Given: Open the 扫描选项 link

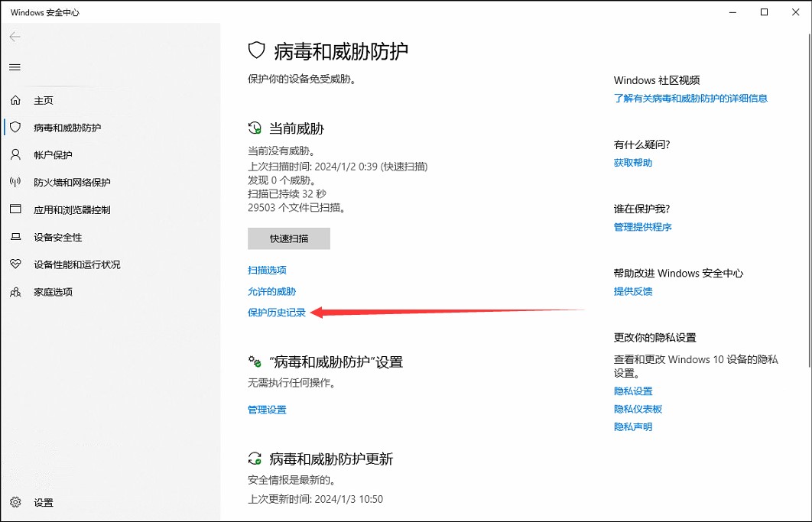Looking at the screenshot, I should click(267, 270).
